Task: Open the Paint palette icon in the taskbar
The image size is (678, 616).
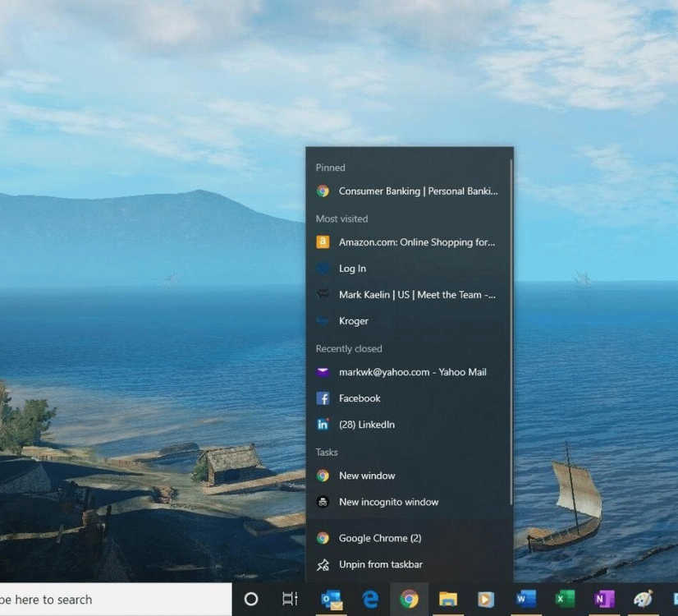Action: click(x=644, y=599)
